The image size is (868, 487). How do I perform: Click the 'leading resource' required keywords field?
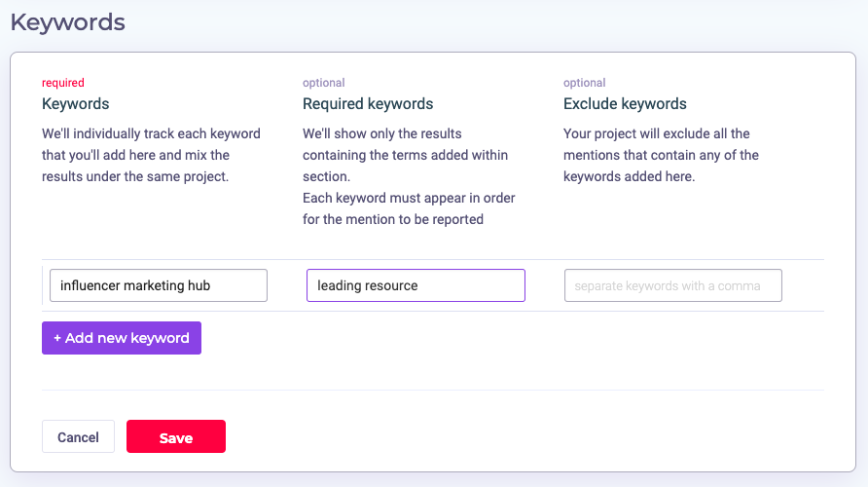416,285
